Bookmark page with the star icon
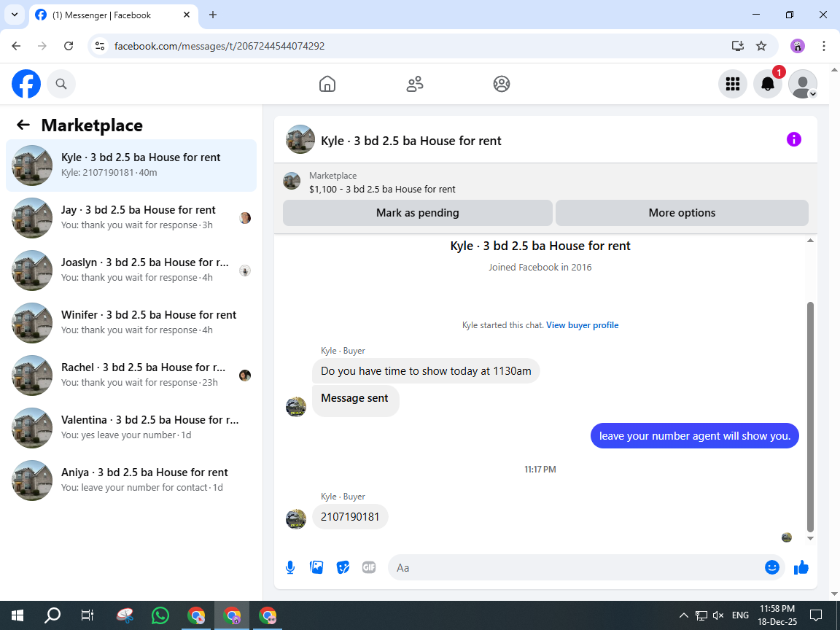 [761, 46]
